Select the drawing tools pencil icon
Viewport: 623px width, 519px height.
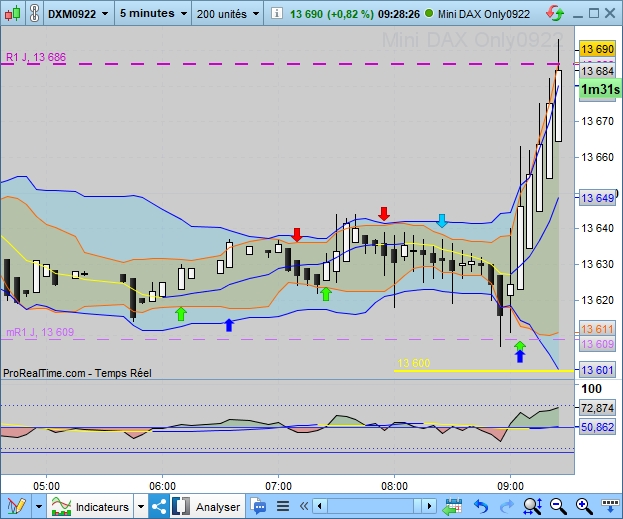click(16, 506)
